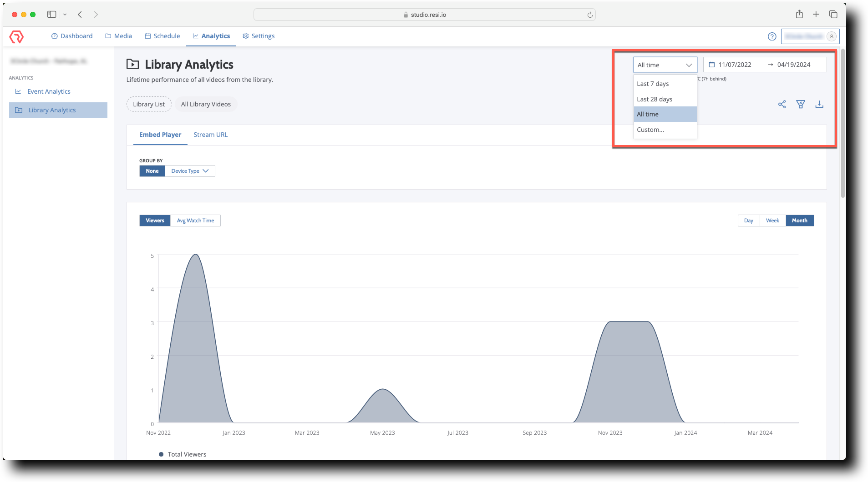Select the Custom... date range option
Screen dimensions: 868x482
pyautogui.click(x=650, y=130)
